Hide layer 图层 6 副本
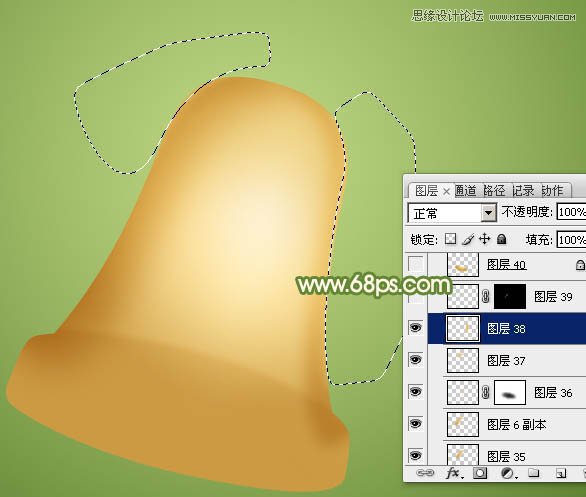Image resolution: width=586 pixels, height=497 pixels. click(x=416, y=424)
